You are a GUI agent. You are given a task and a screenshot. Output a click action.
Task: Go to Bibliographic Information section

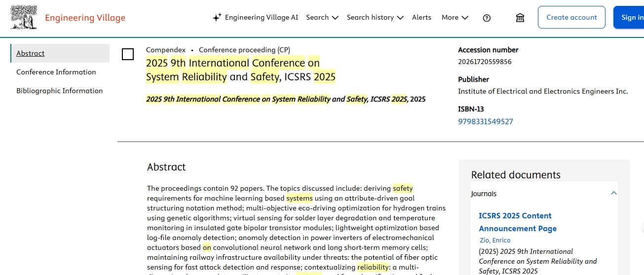click(x=60, y=91)
